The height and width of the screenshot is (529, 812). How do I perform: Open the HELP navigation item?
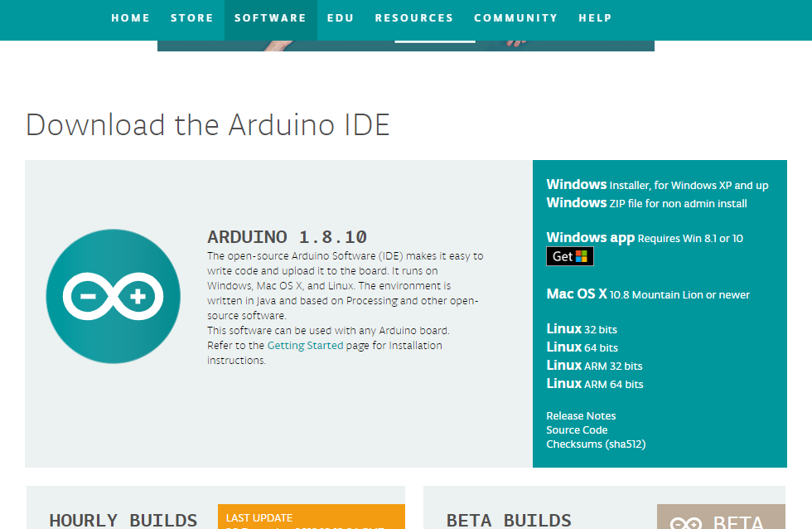[x=595, y=18]
